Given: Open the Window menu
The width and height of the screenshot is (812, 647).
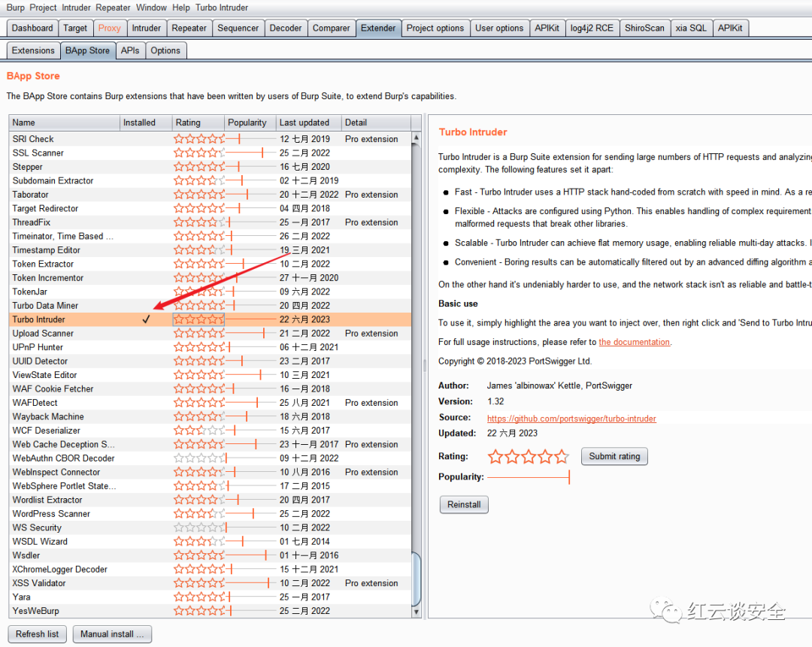Looking at the screenshot, I should coord(151,8).
